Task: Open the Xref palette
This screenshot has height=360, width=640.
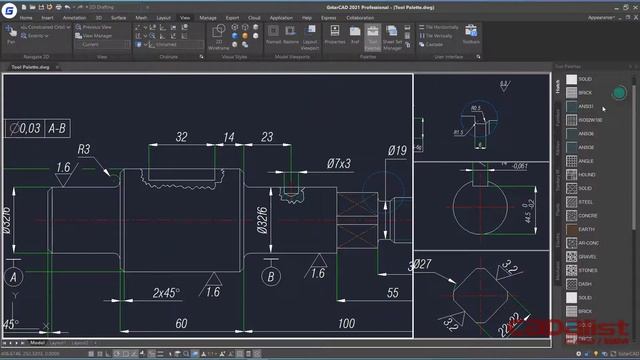Action: pyautogui.click(x=355, y=34)
